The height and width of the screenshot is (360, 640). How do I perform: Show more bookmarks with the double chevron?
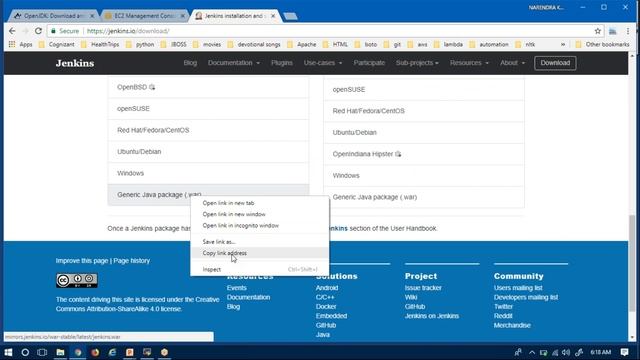563,44
